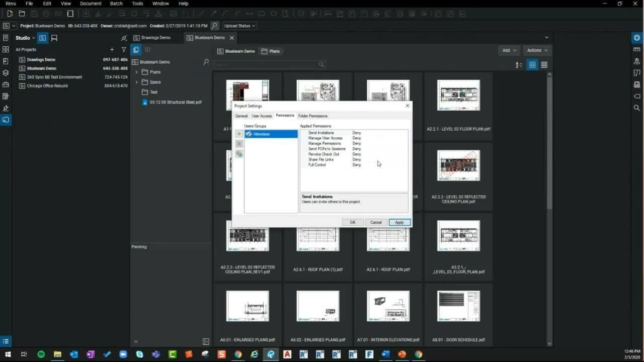Image resolution: width=644 pixels, height=362 pixels.
Task: Add a user or group in Project Settings
Action: tap(239, 134)
